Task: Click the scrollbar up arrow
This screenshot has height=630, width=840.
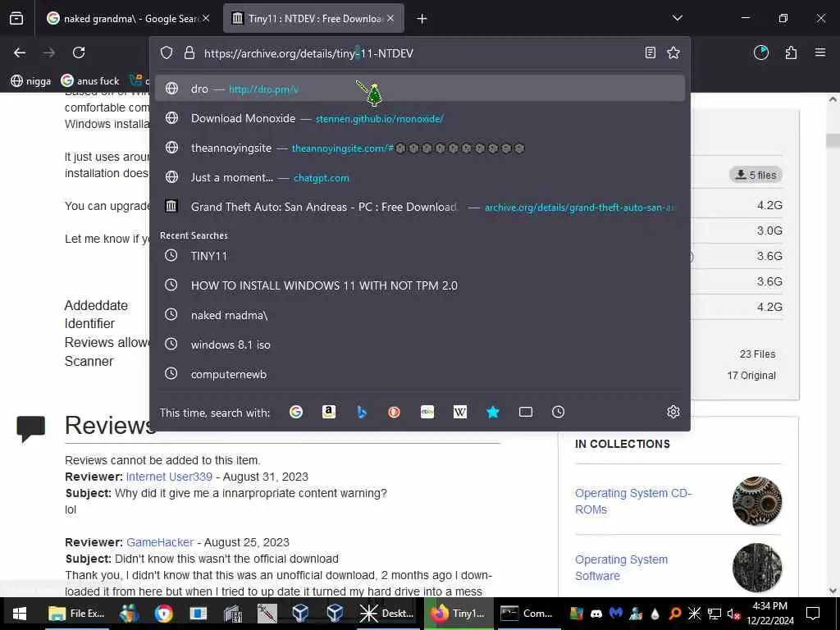Action: pos(833,99)
